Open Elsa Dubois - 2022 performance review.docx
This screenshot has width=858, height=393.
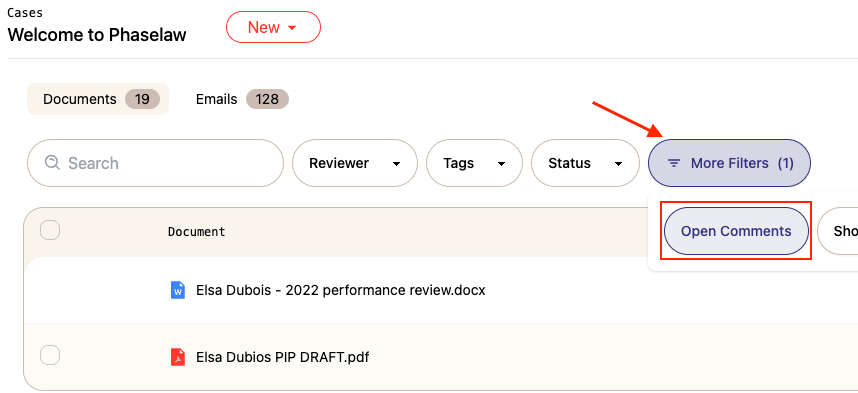[340, 290]
